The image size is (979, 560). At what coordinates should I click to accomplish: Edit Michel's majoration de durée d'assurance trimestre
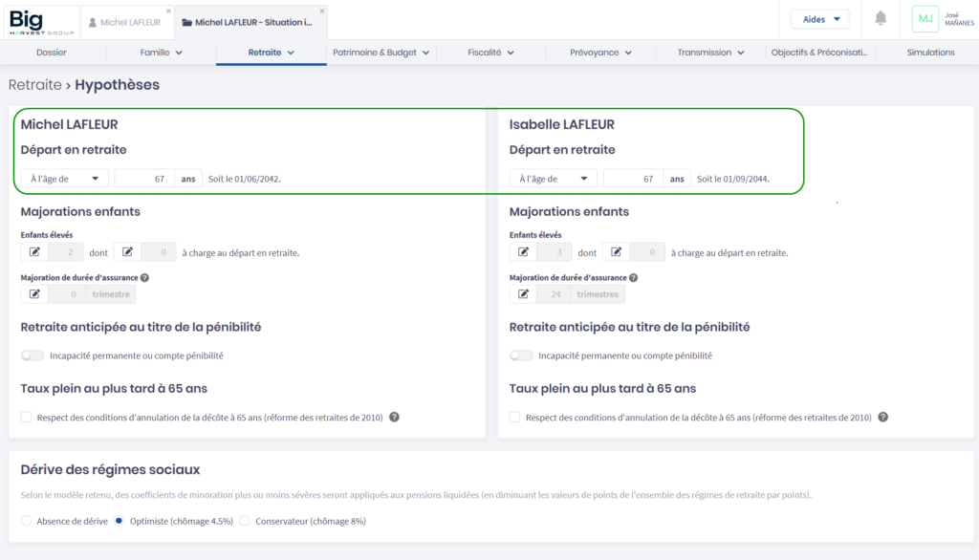point(34,294)
